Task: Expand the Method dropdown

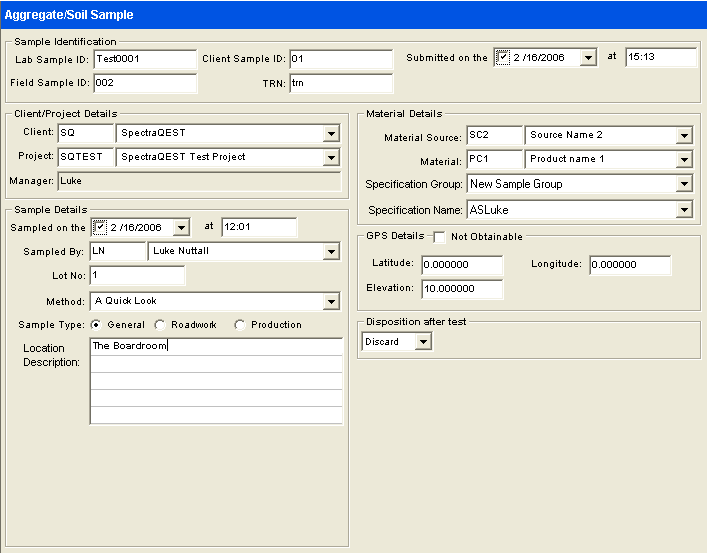Action: [331, 301]
